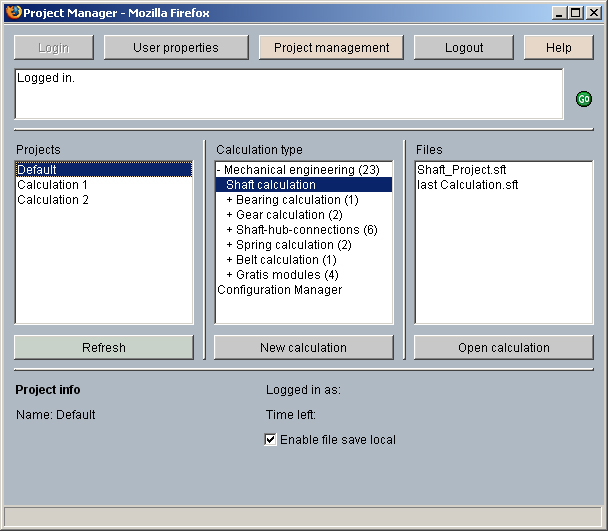
Task: Select Shaft calculation in the tree
Action: pyautogui.click(x=270, y=185)
